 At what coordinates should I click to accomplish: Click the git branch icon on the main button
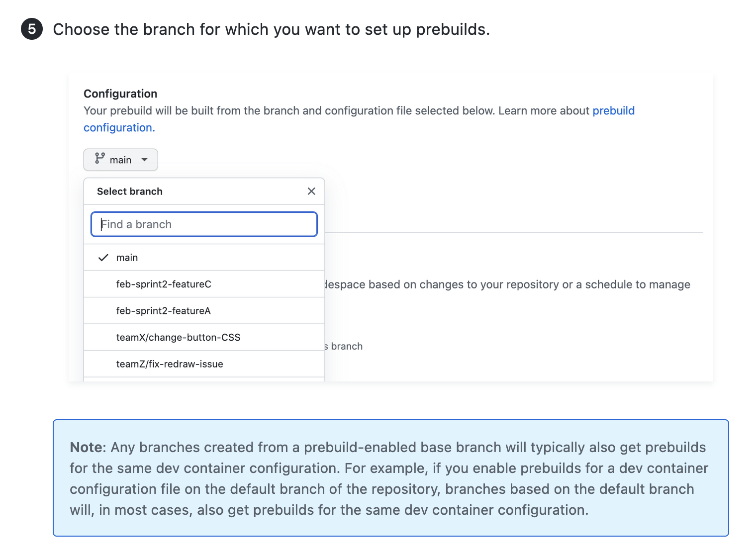coord(100,158)
